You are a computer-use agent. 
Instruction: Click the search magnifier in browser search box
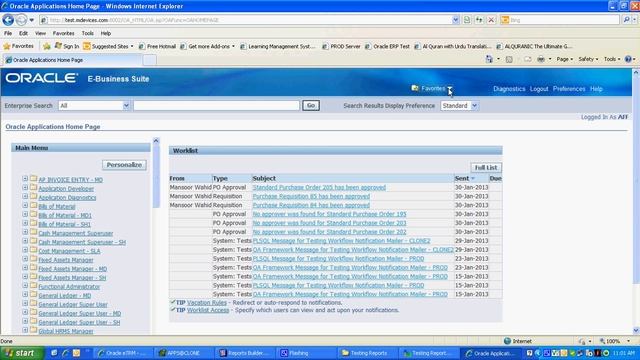point(627,20)
